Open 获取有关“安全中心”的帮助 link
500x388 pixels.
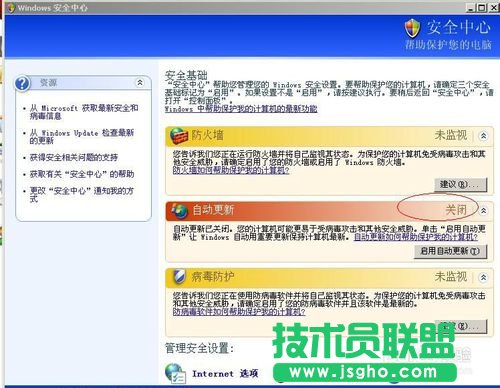82,174
